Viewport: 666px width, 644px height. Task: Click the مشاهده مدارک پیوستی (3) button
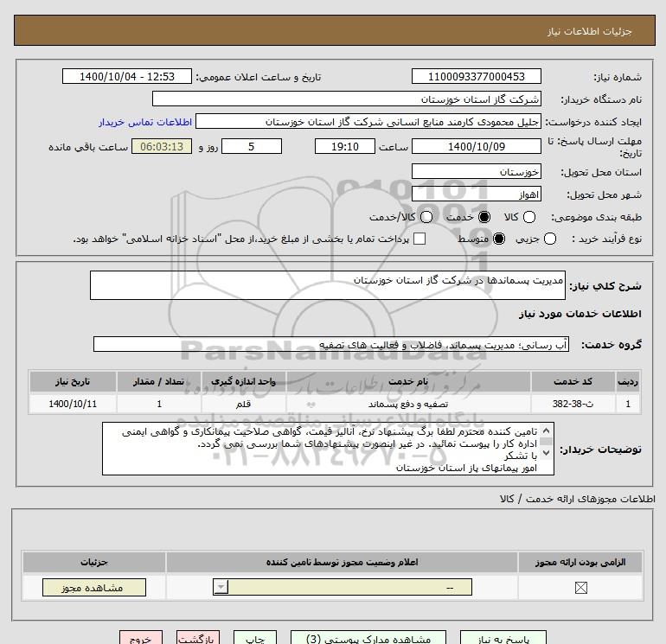point(368,639)
